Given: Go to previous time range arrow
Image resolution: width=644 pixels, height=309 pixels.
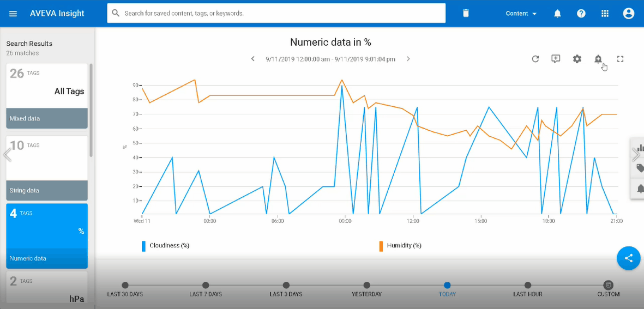Looking at the screenshot, I should [253, 59].
